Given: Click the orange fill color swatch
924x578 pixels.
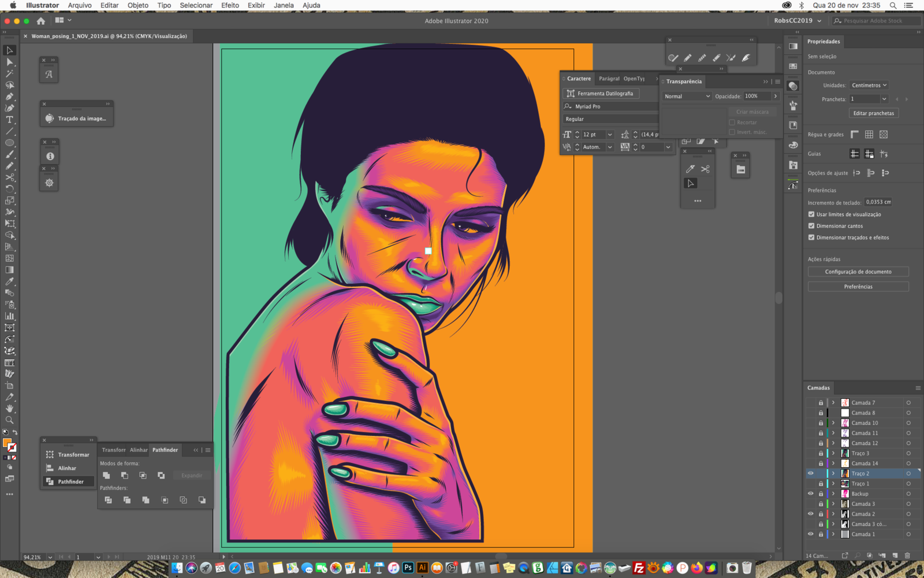Looking at the screenshot, I should pyautogui.click(x=7, y=443).
